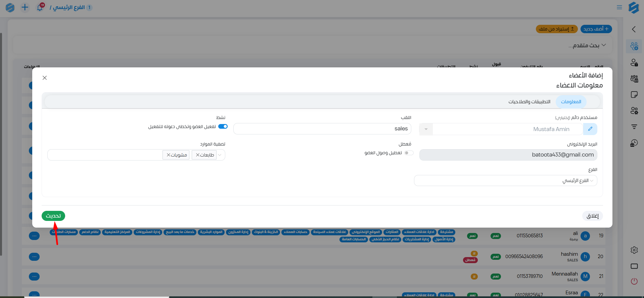Open the settings gear in right sidebar
Screen dimensions: 644x298
pyautogui.click(x=634, y=250)
